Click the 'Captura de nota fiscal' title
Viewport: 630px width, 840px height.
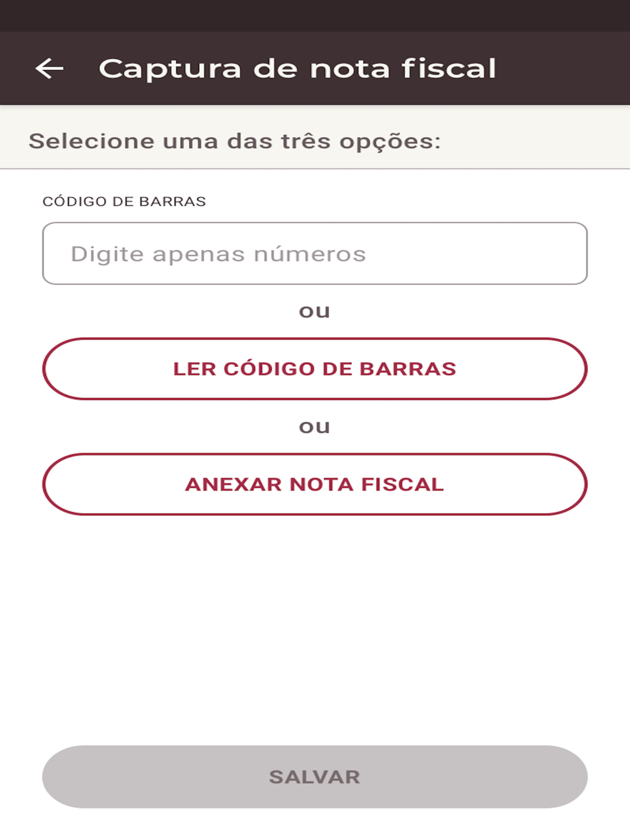click(x=297, y=68)
